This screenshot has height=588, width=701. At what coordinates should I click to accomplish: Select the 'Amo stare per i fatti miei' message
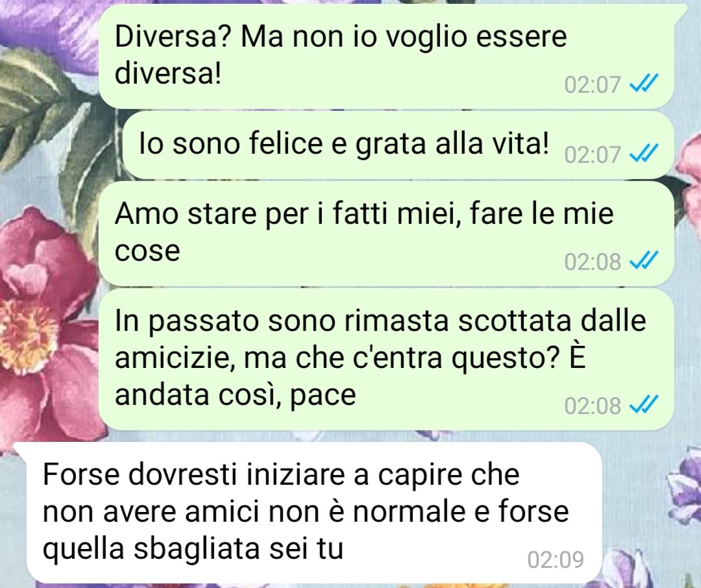tap(386, 233)
